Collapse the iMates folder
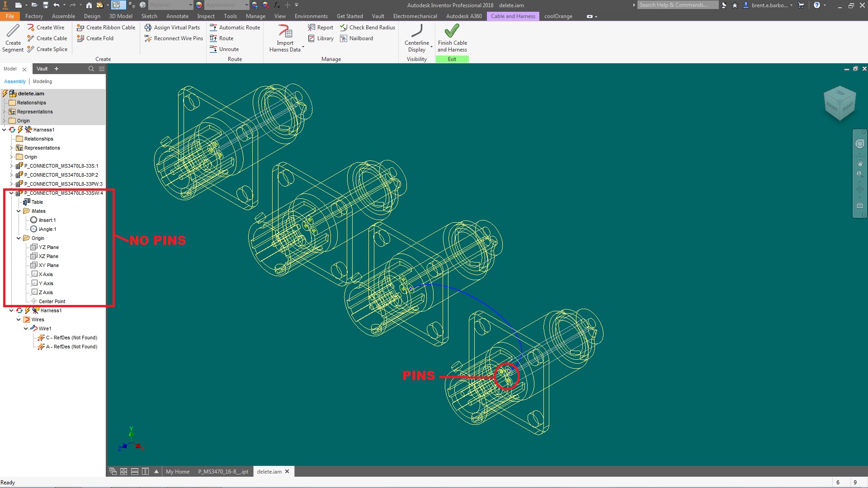868x488 pixels. coord(18,211)
